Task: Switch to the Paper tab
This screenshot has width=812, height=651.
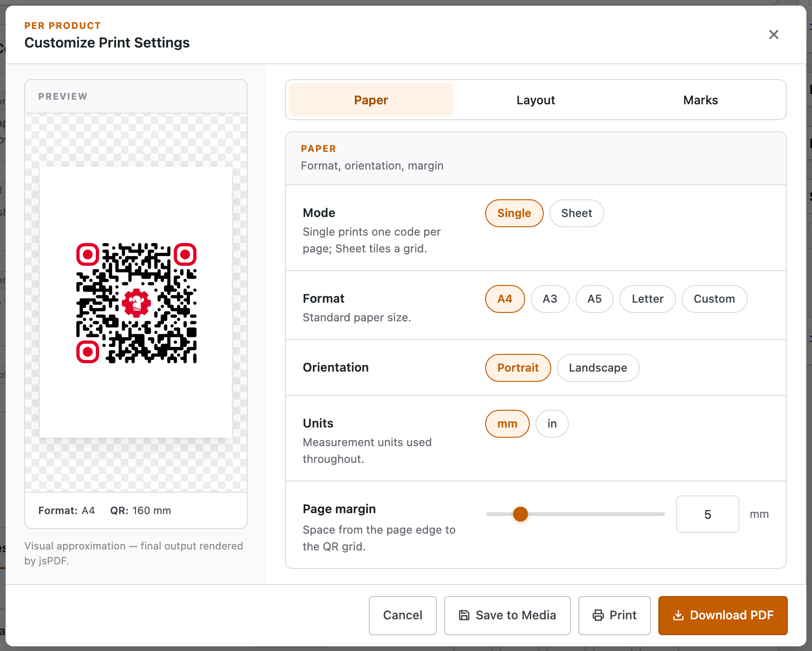Action: point(371,100)
